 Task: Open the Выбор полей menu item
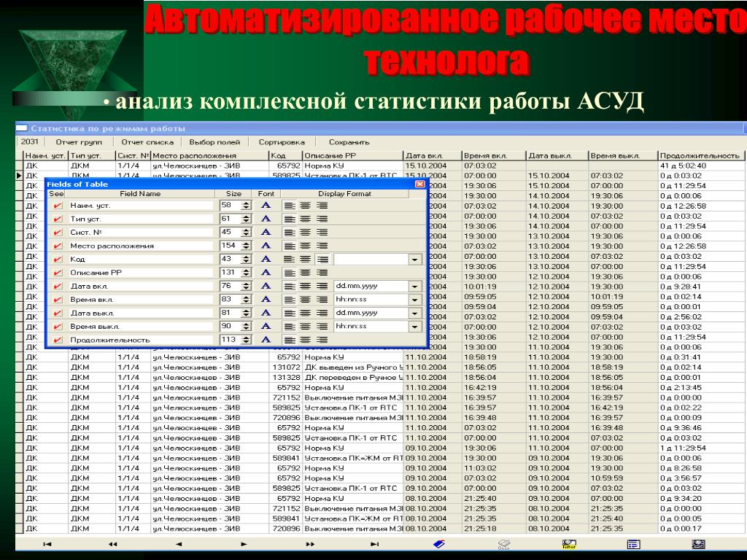215,142
